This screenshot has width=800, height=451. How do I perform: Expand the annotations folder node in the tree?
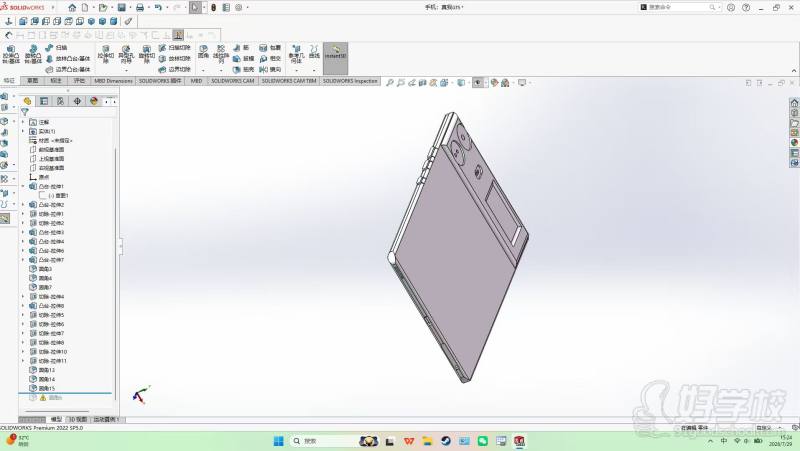(23, 122)
